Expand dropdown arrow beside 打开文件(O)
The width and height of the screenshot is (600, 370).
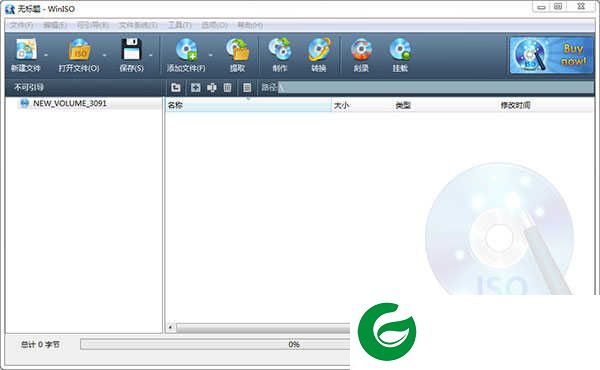(104, 55)
